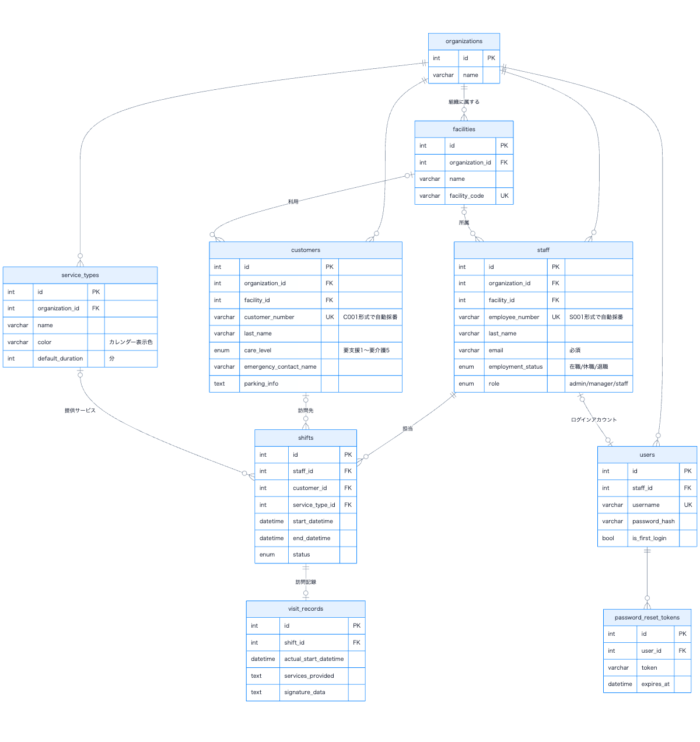Click the organizations table header

464,41
